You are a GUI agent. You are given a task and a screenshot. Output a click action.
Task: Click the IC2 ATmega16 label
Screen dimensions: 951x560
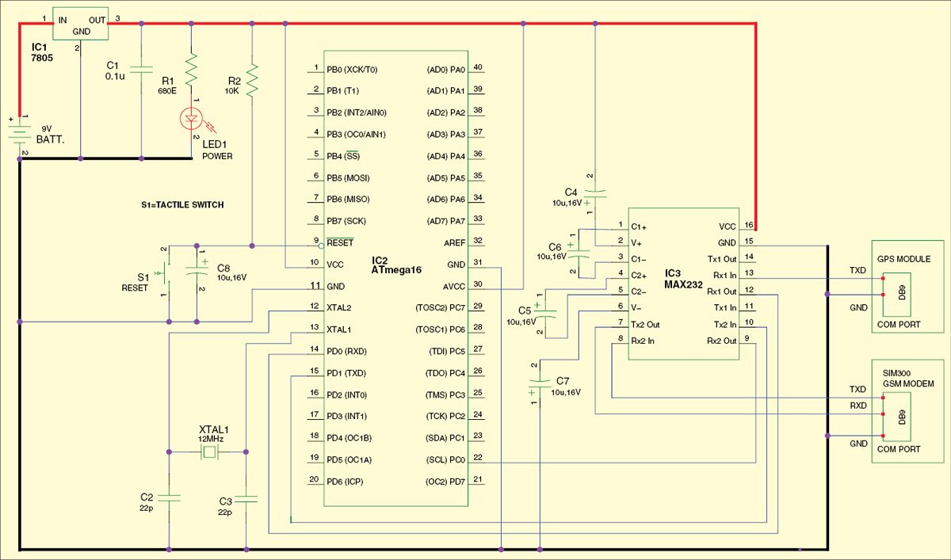[x=396, y=265]
